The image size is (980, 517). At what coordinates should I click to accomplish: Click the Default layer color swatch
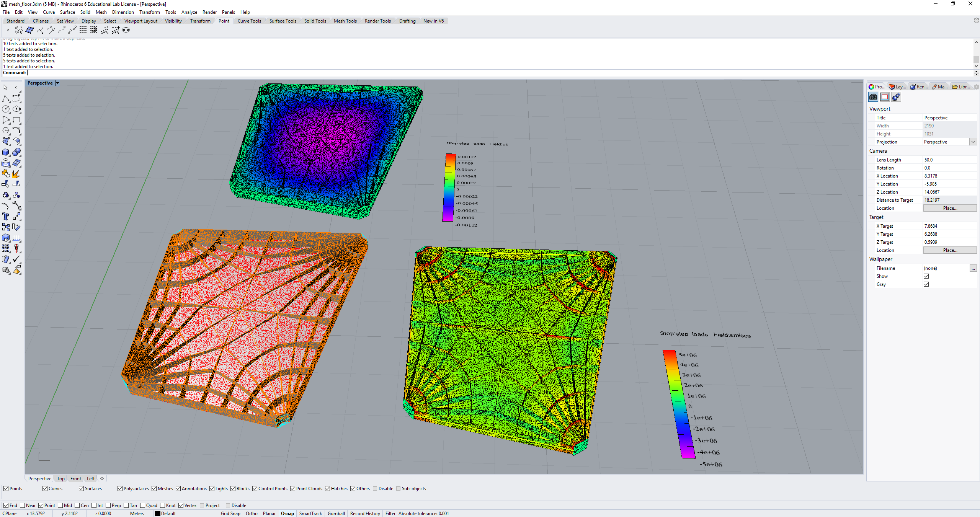click(x=158, y=513)
